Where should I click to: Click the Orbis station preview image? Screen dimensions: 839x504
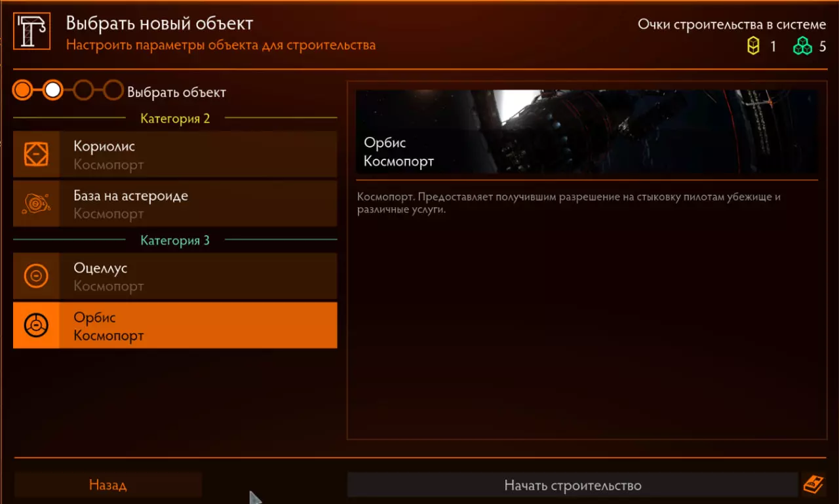click(587, 132)
